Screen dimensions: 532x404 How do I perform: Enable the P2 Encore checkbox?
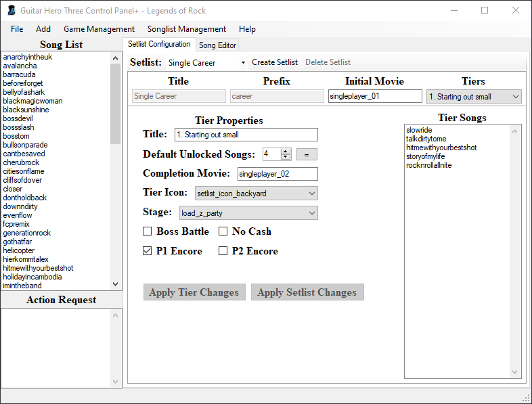point(223,251)
